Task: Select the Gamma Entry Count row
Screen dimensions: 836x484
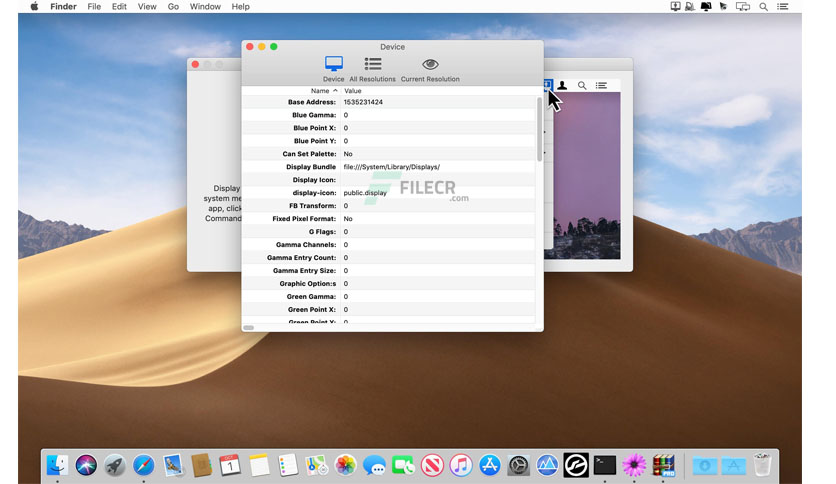Action: (x=389, y=258)
